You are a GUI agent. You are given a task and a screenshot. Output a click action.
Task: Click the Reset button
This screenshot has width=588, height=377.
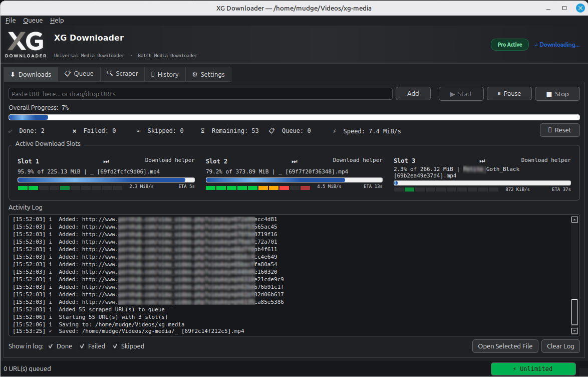point(559,130)
